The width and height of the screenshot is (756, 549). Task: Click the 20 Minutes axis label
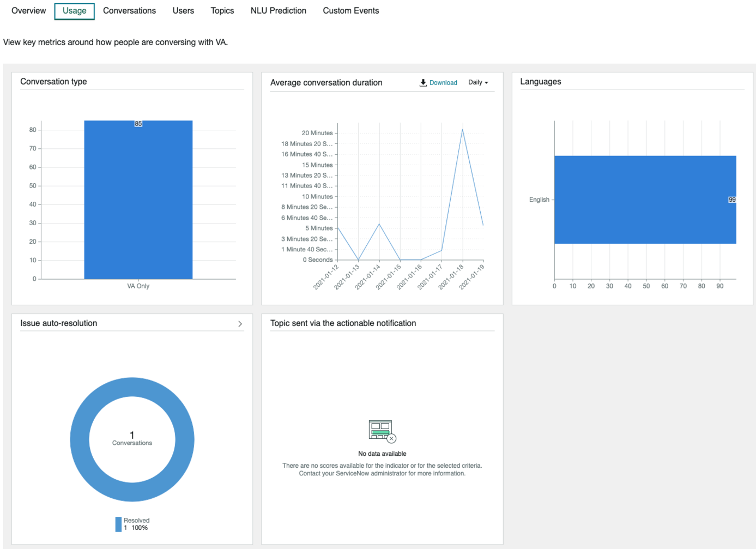click(317, 133)
